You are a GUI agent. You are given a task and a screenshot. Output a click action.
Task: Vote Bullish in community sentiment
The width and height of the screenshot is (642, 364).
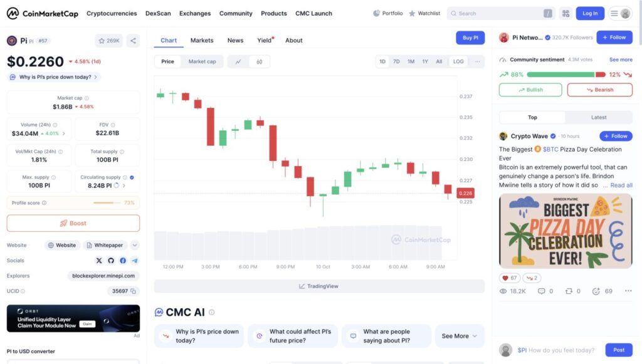530,90
